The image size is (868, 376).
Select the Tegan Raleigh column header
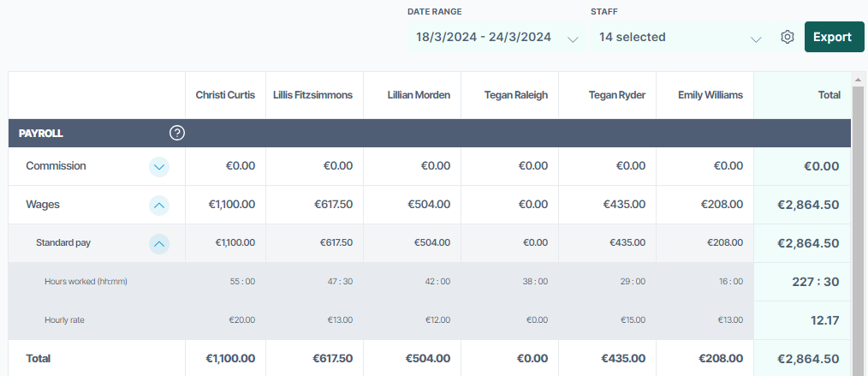tap(516, 95)
